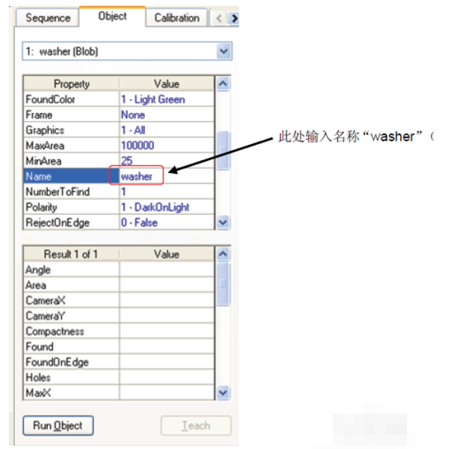476x449 pixels.
Task: Switch to the Calibration tab
Action: 177,18
